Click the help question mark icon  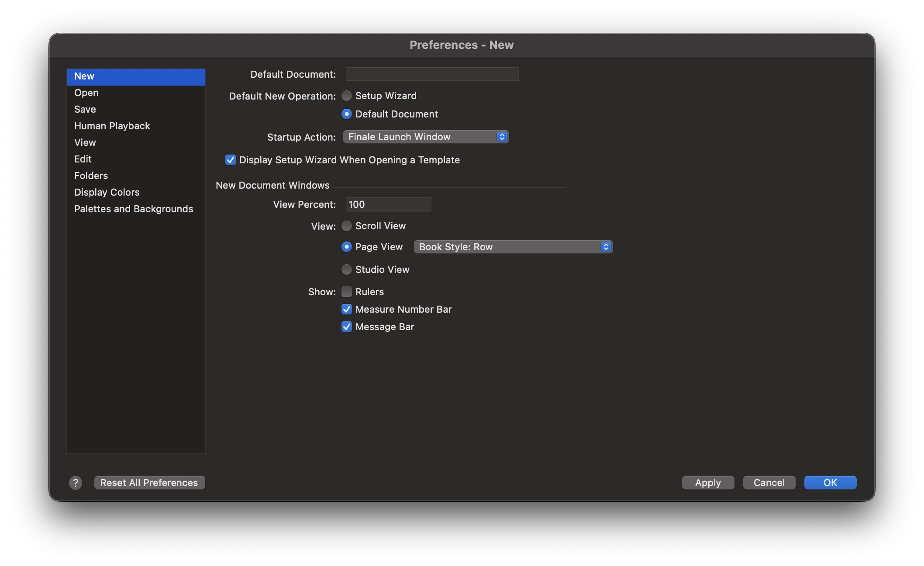coord(76,483)
